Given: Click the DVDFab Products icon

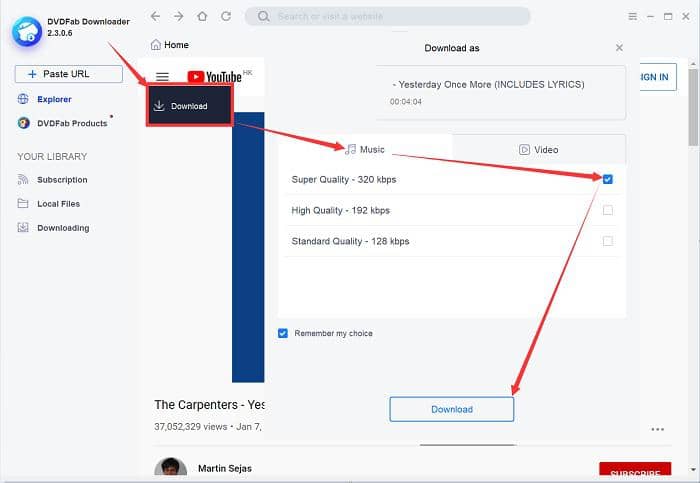Looking at the screenshot, I should point(23,123).
